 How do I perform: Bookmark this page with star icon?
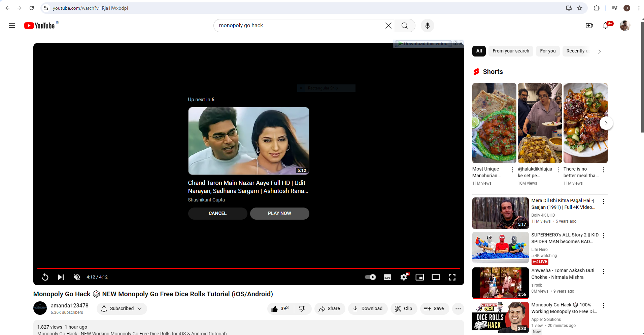point(580,8)
